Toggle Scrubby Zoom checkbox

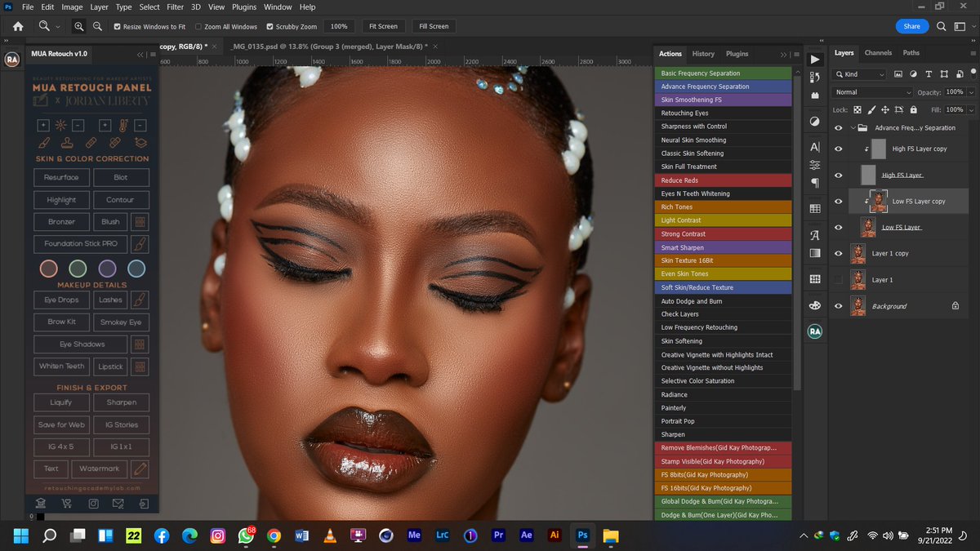point(270,26)
